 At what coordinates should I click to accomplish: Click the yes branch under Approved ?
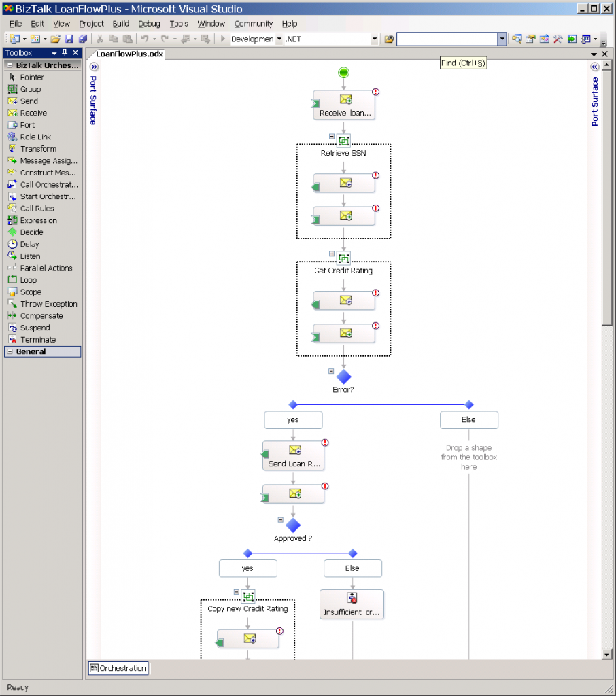247,569
